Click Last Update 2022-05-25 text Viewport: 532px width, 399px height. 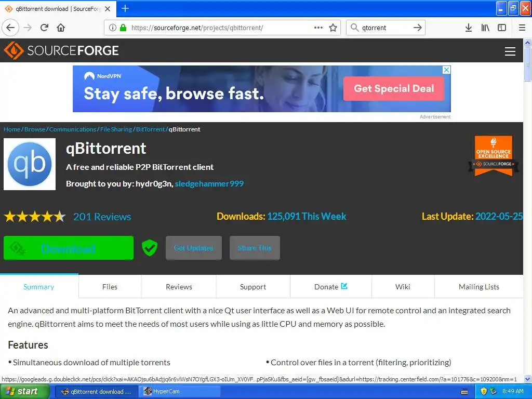click(472, 217)
